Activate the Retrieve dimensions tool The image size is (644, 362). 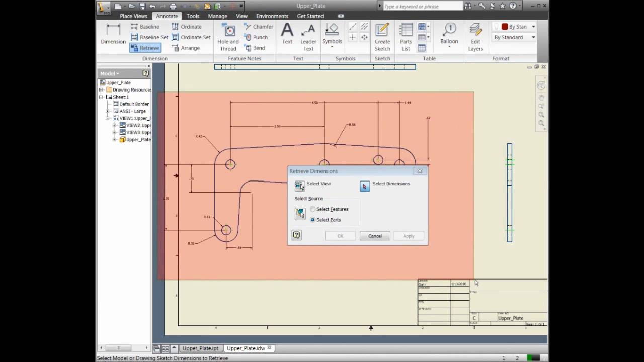tap(145, 48)
